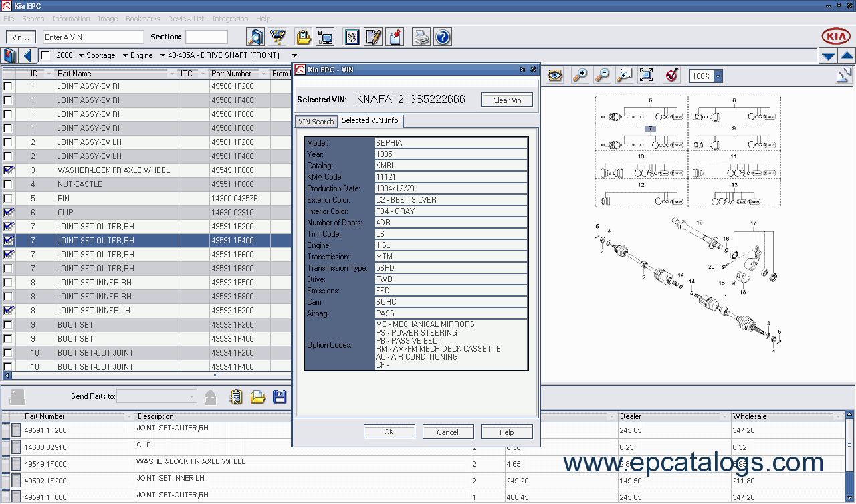Uncheck the CLIP row checkbox

point(8,213)
